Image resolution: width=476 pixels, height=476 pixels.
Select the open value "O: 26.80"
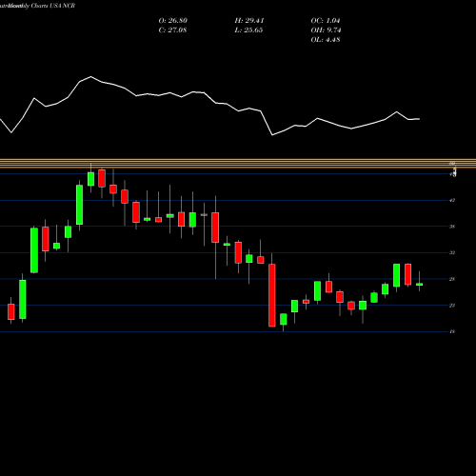172,21
